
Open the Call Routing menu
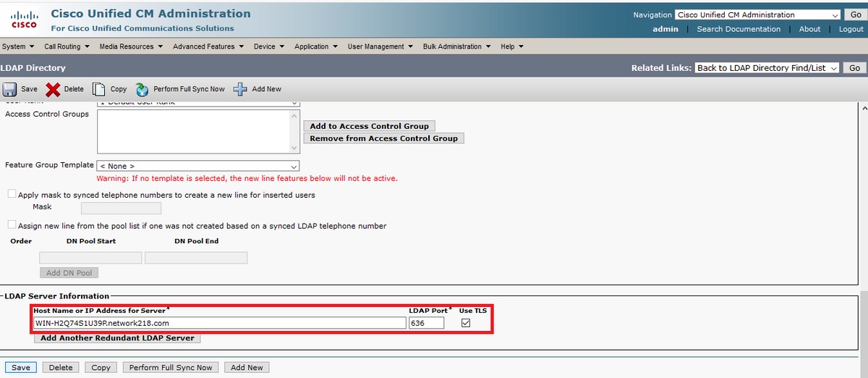click(66, 46)
